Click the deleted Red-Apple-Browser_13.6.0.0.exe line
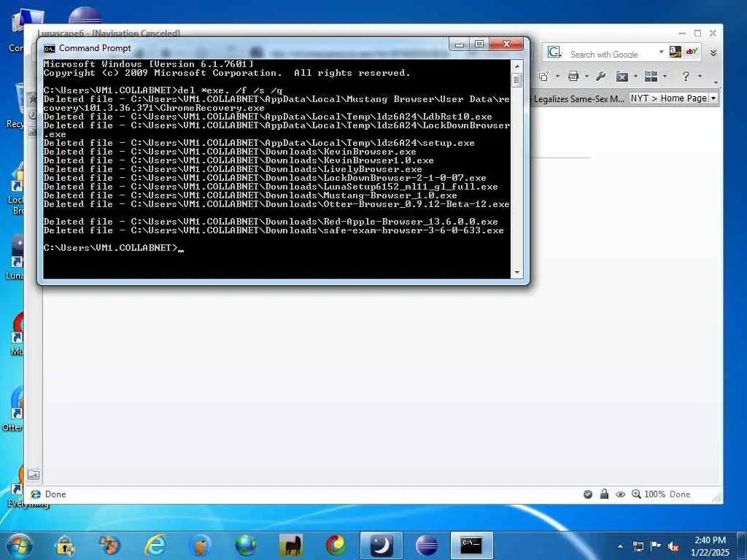Viewport: 747px width, 560px height. pyautogui.click(x=271, y=222)
